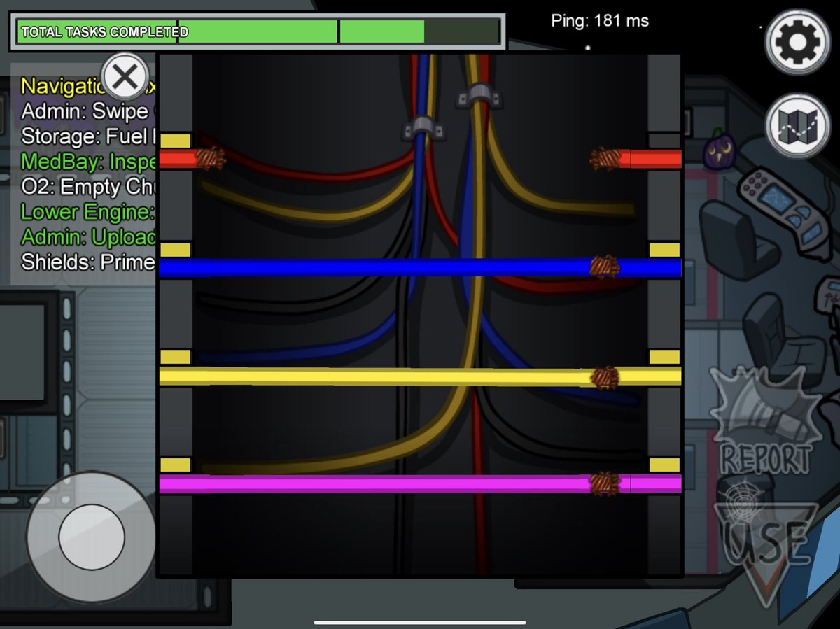This screenshot has height=629, width=840.
Task: Click the blue wire's copper connector
Action: pyautogui.click(x=604, y=267)
